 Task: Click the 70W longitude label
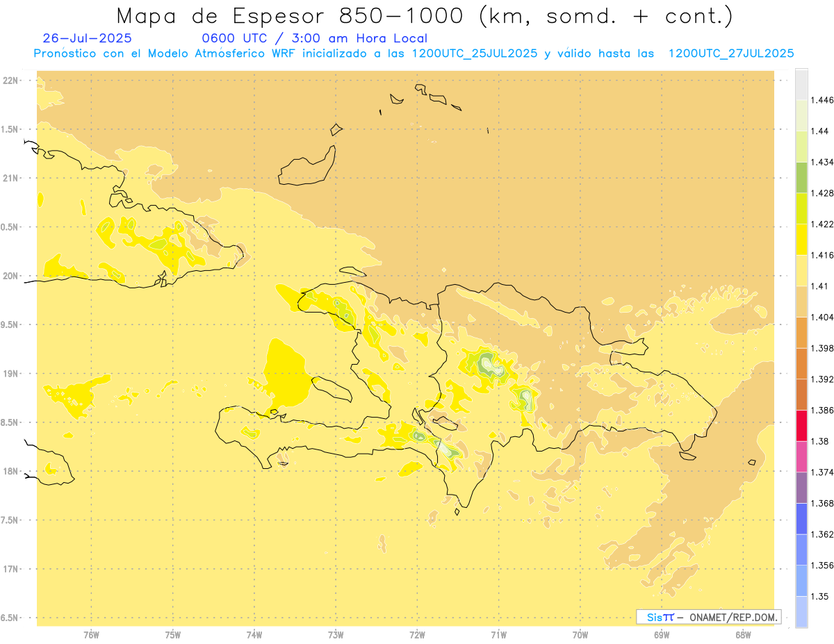click(x=580, y=635)
